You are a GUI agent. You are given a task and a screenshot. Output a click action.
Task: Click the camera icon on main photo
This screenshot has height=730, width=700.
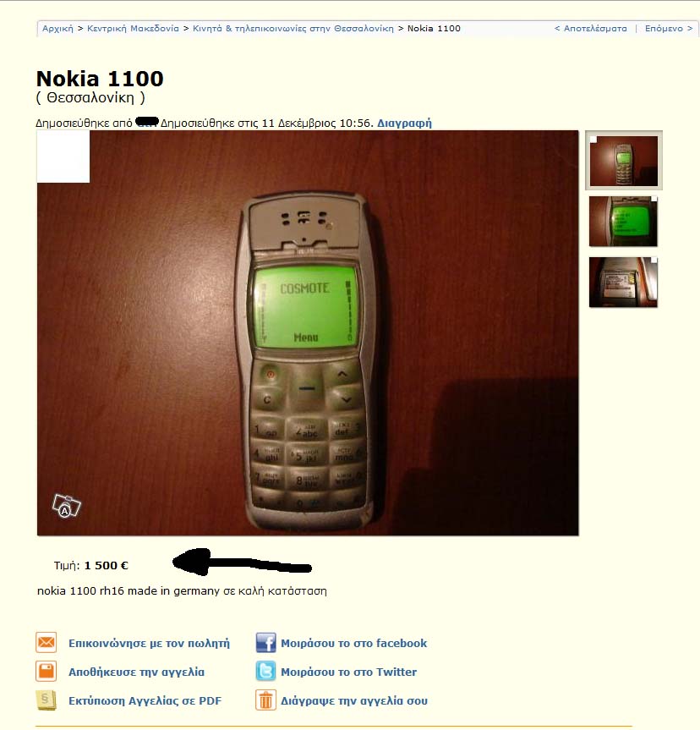coord(66,506)
